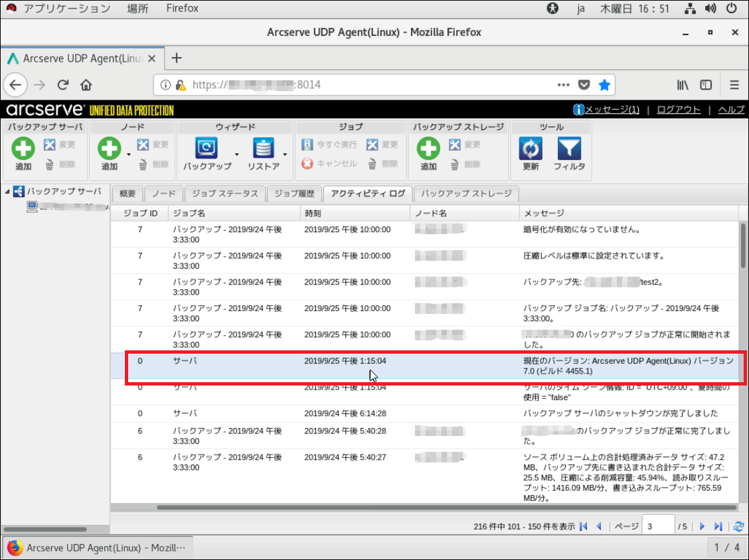749x560 pixels.
Task: Go to next log page
Action: [702, 527]
